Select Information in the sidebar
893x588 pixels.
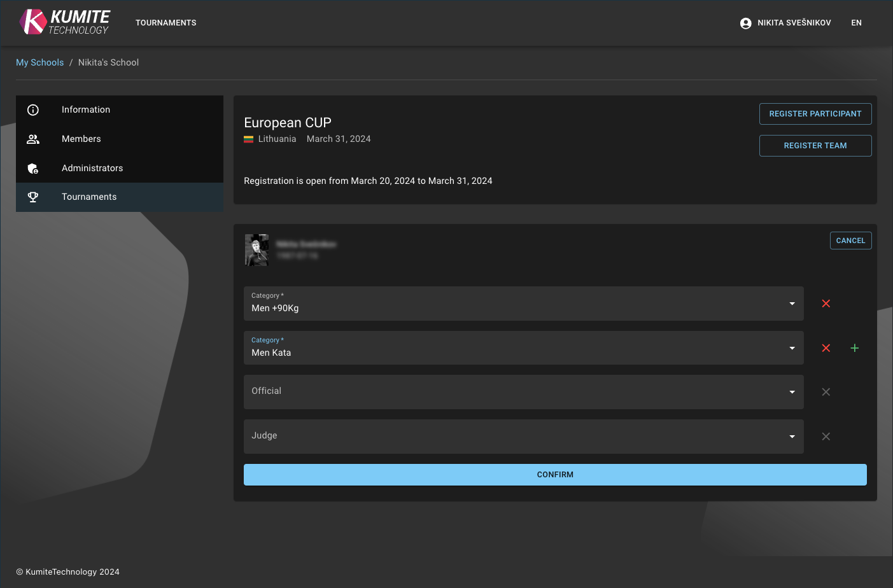click(86, 109)
